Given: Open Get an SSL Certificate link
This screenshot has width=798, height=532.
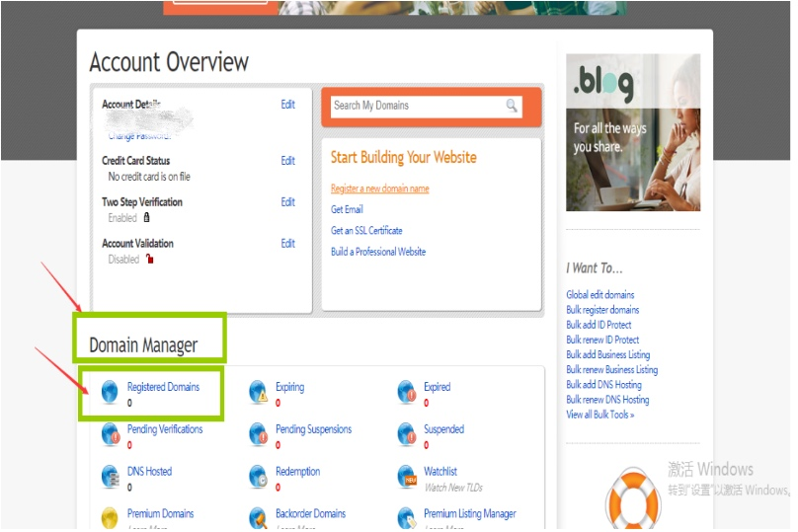Looking at the screenshot, I should click(x=366, y=231).
